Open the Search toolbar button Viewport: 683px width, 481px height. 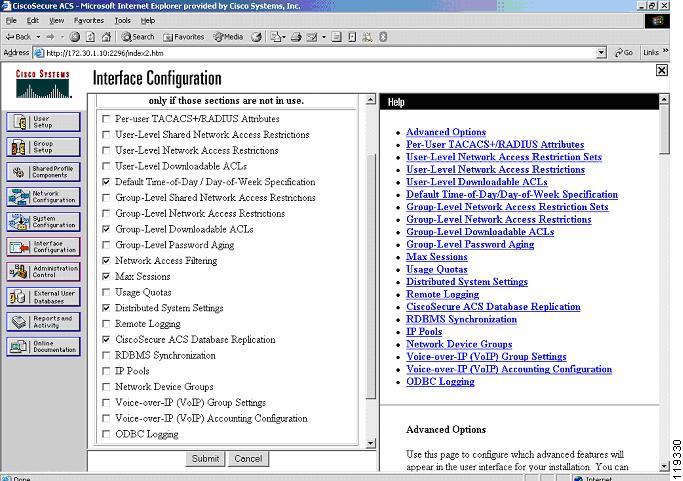pos(138,37)
